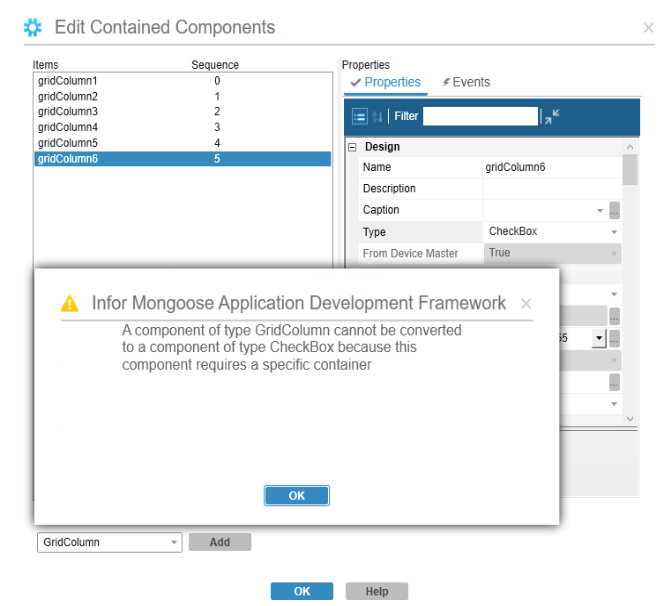Select gridColumn2 in the Items list
Viewport: 667px width, 606px height.
[x=182, y=97]
